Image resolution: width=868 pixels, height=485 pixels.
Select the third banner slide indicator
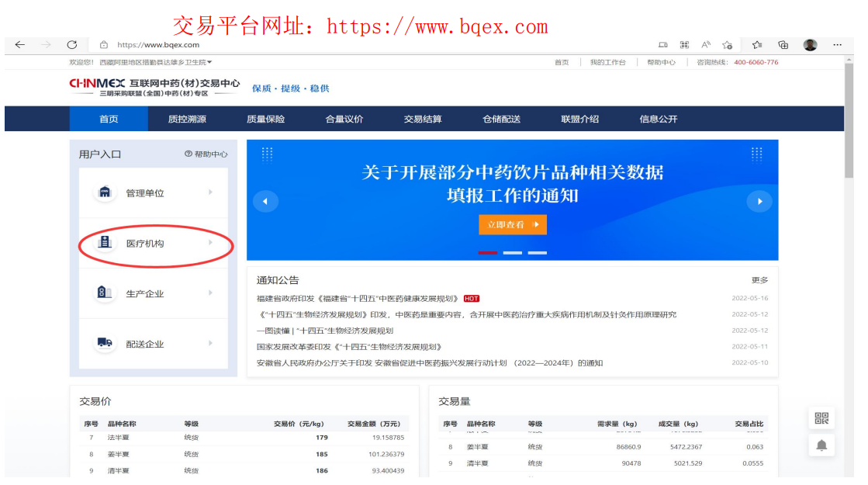[537, 252]
